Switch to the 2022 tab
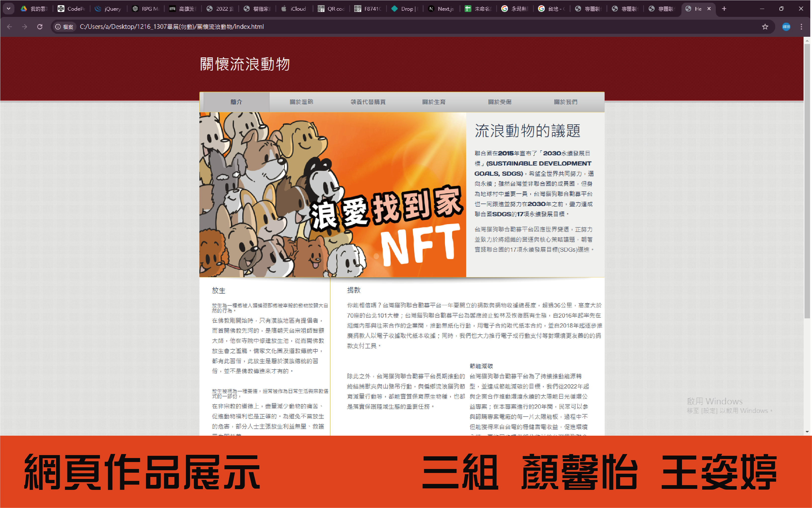 [x=220, y=9]
